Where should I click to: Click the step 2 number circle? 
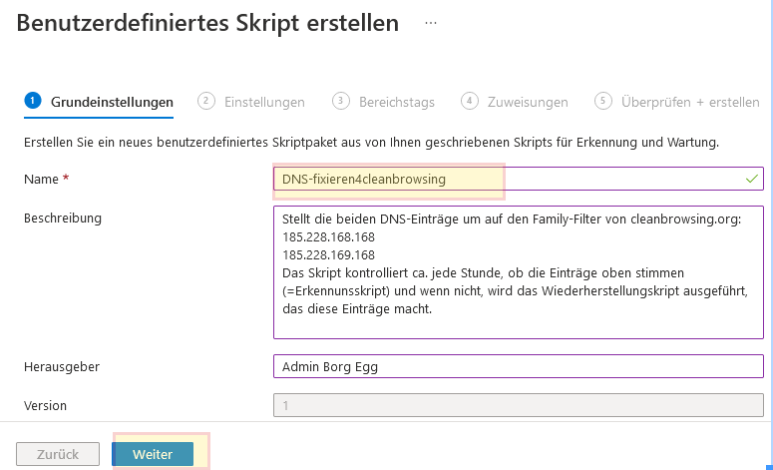tap(206, 101)
